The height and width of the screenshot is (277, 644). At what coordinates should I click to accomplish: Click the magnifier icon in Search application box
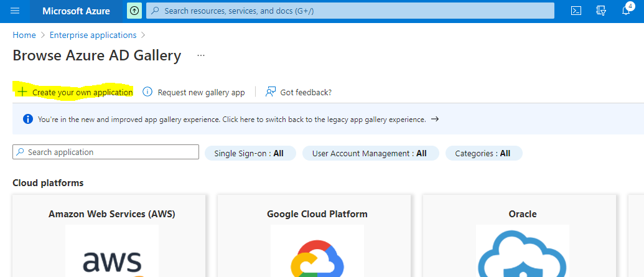click(20, 152)
